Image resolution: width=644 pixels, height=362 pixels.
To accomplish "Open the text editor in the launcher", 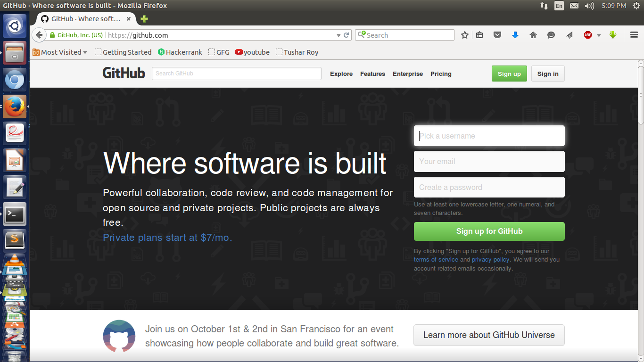I will (15, 187).
